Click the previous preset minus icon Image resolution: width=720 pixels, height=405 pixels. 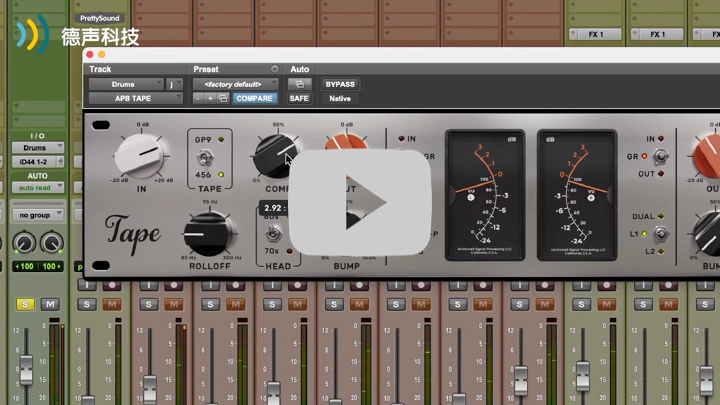point(198,98)
